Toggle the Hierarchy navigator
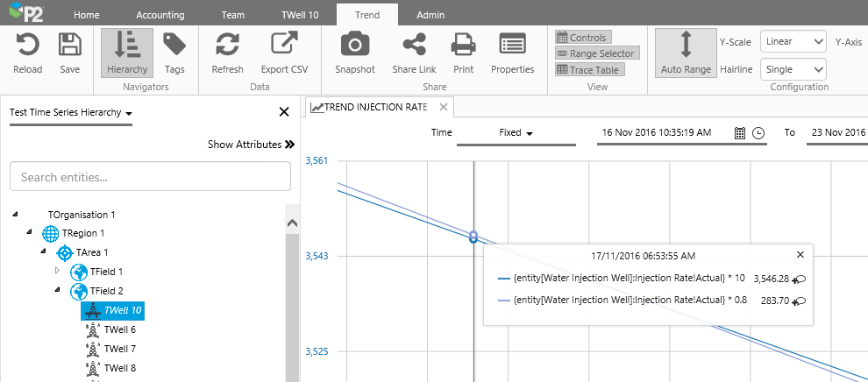 [x=127, y=53]
